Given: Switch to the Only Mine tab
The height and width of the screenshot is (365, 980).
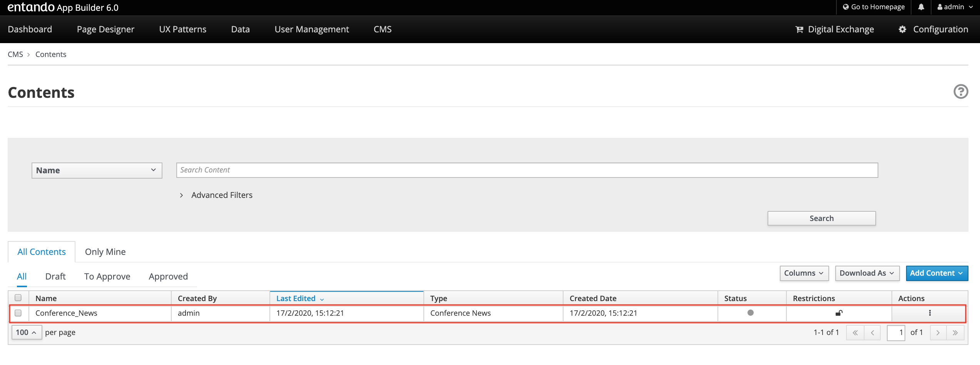Looking at the screenshot, I should pyautogui.click(x=105, y=252).
